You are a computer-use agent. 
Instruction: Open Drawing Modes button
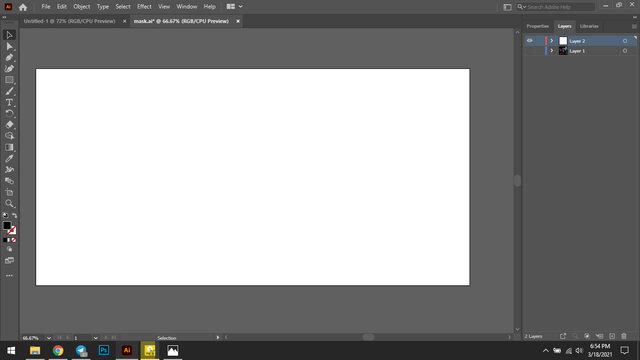tap(9, 249)
